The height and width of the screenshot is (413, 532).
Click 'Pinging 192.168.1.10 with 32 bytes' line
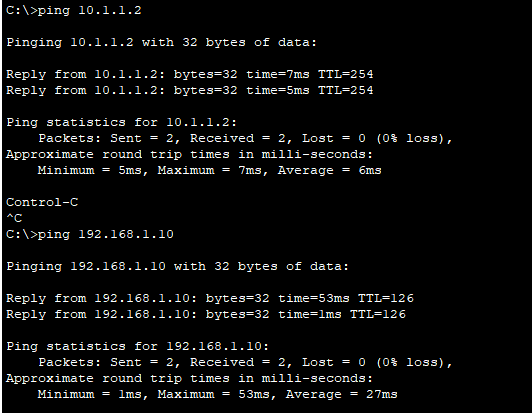click(x=177, y=266)
